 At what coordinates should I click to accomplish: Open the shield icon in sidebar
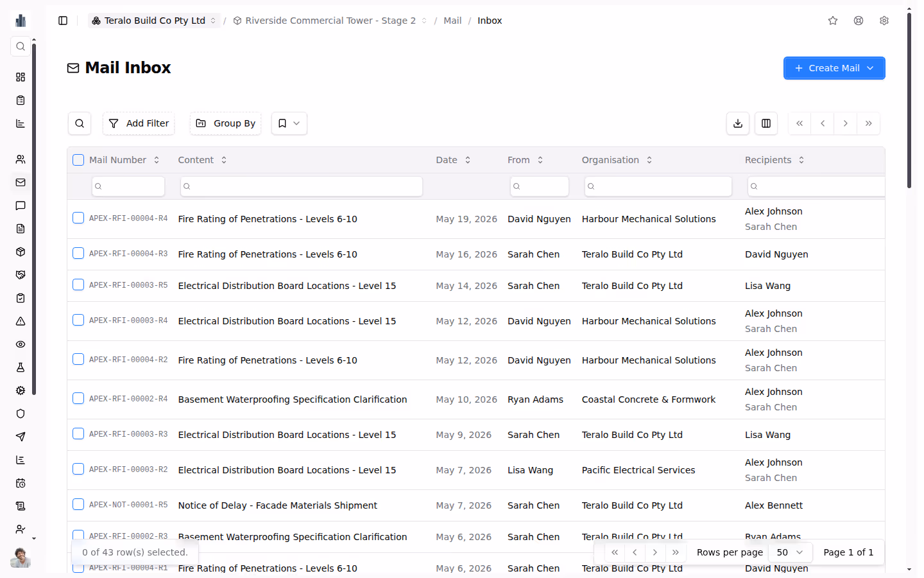pos(21,414)
